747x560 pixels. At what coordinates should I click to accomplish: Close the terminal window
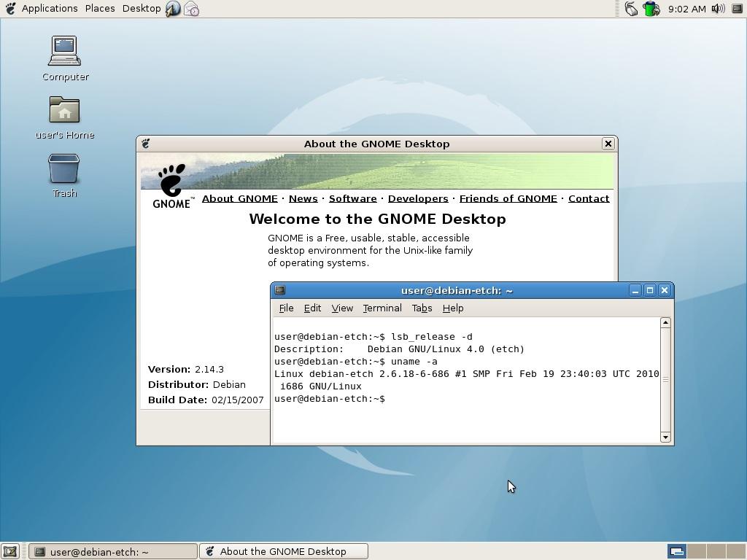(x=665, y=290)
